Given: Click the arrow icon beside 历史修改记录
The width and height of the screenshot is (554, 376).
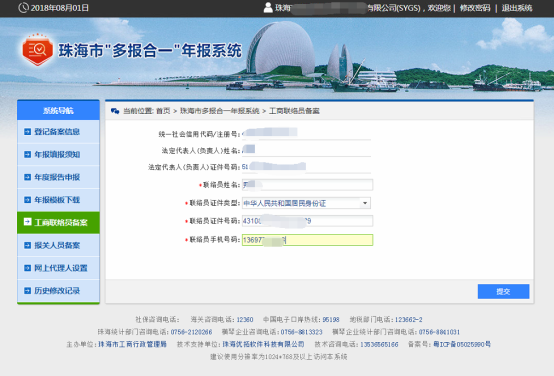Looking at the screenshot, I should point(28,290).
